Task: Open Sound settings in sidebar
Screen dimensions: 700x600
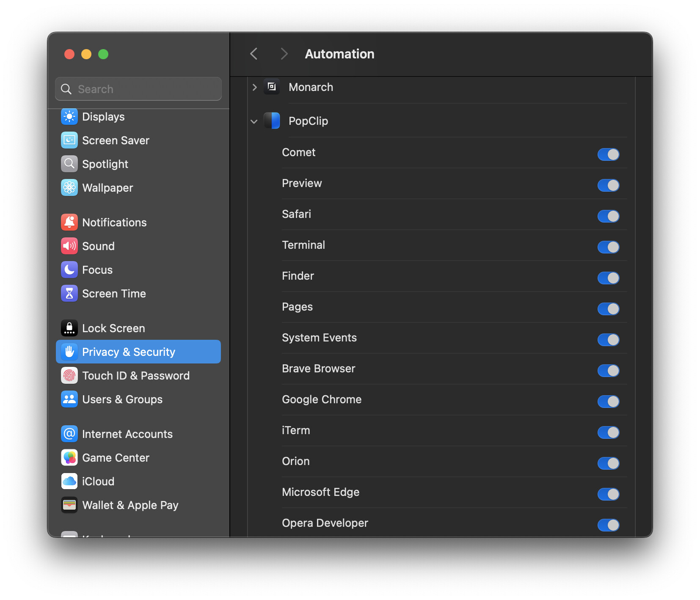Action: [x=98, y=246]
